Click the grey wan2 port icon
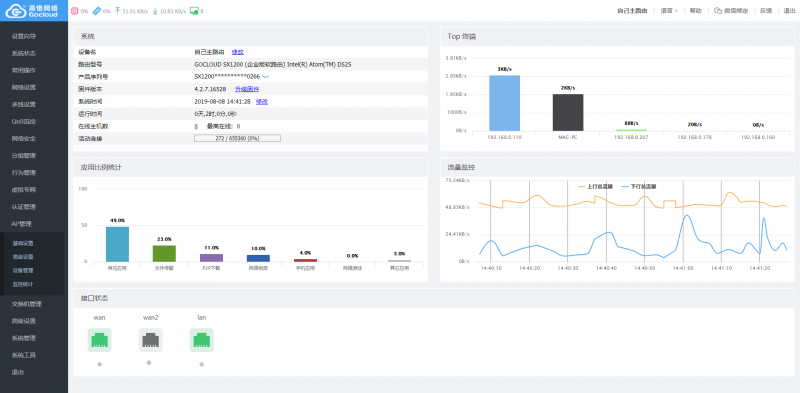 151,340
